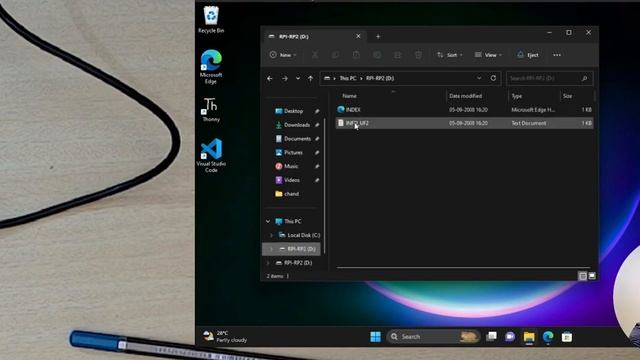Switch to details view layout icon
Image resolution: width=640 pixels, height=360 pixels.
pyautogui.click(x=583, y=276)
